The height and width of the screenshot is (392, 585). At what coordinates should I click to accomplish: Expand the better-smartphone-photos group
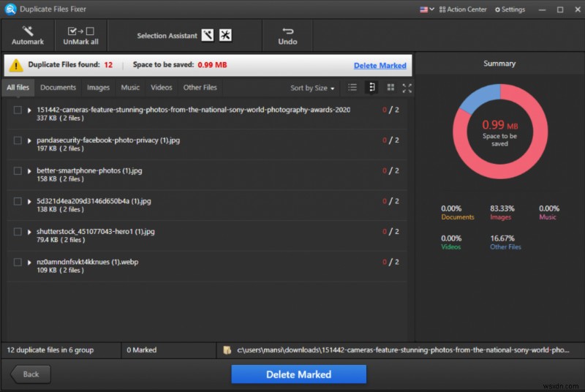click(x=29, y=171)
